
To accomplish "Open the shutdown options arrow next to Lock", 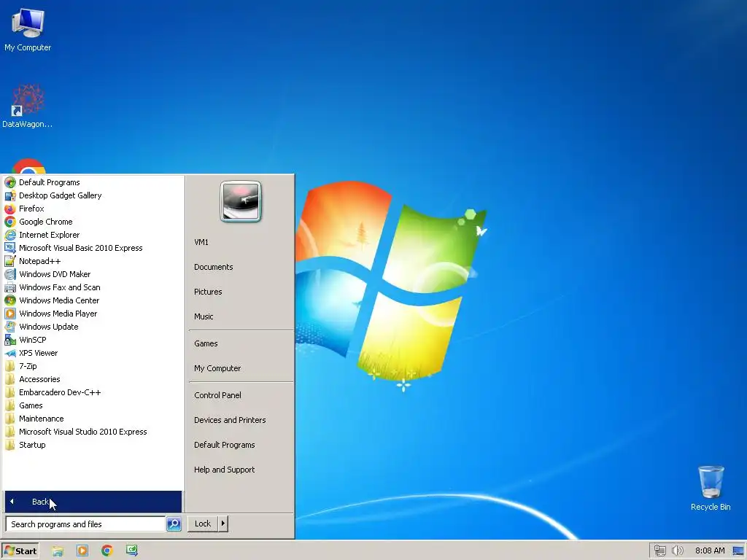I will (223, 524).
